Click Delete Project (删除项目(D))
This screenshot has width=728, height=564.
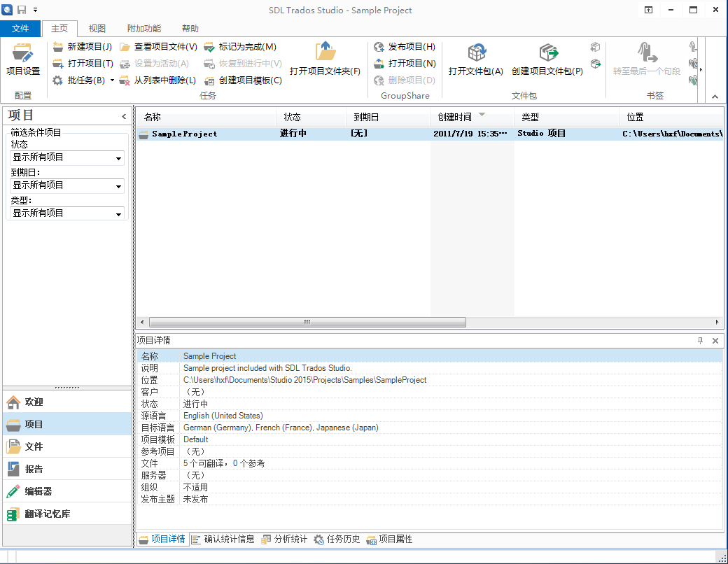405,80
